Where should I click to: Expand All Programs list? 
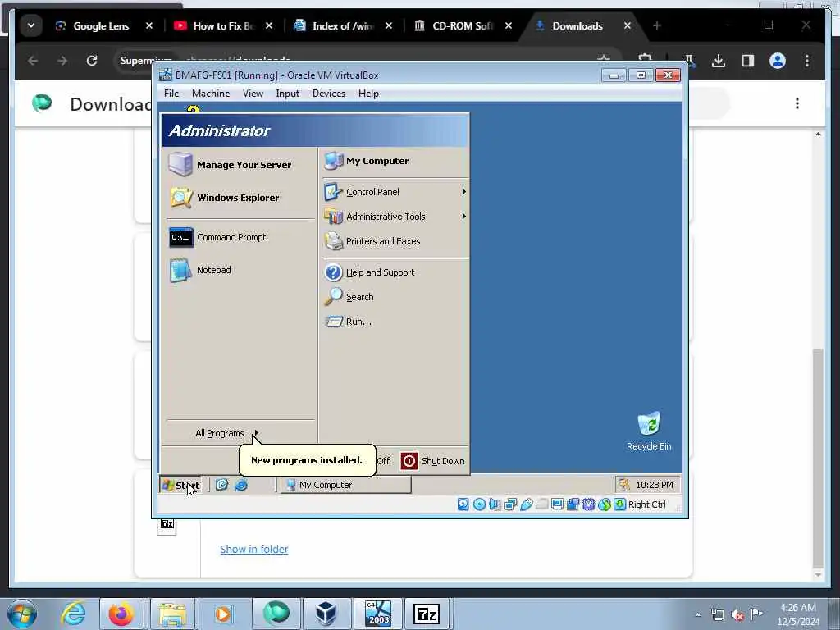227,433
